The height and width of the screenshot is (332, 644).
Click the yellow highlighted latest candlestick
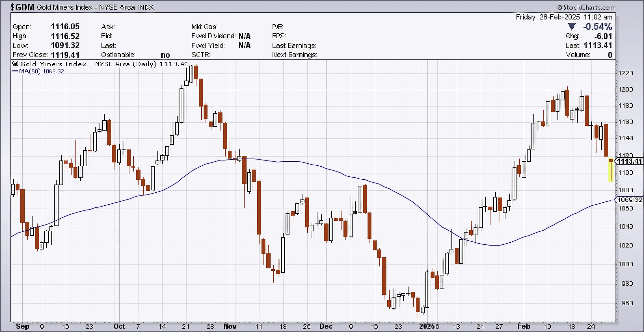tap(611, 170)
